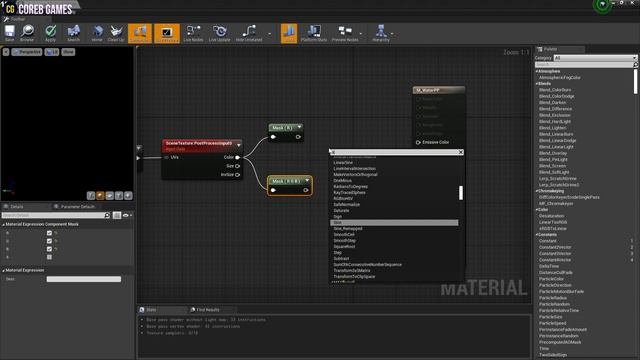Click the Home toolbar icon
Screen dimensions: 640x360
click(x=97, y=33)
